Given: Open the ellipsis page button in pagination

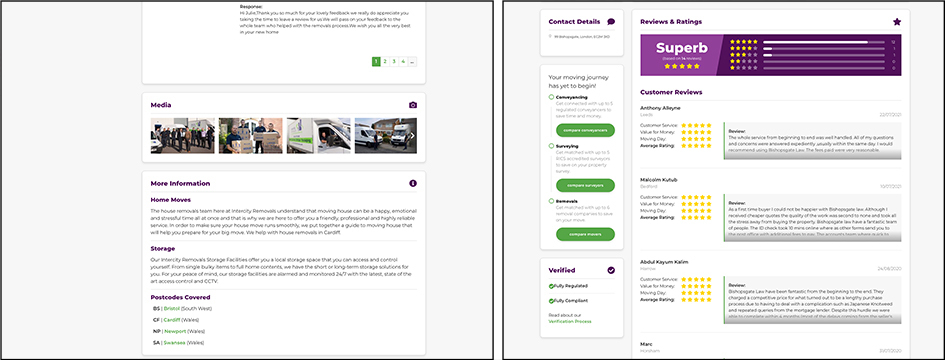Looking at the screenshot, I should 412,62.
